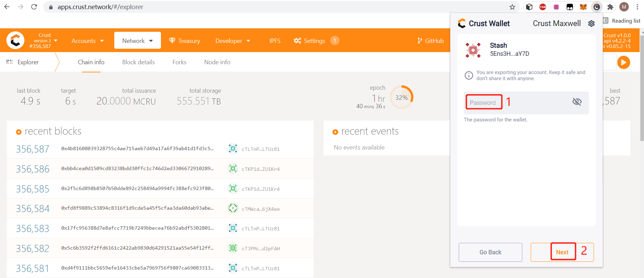Click the cube extension icon

(529, 7)
